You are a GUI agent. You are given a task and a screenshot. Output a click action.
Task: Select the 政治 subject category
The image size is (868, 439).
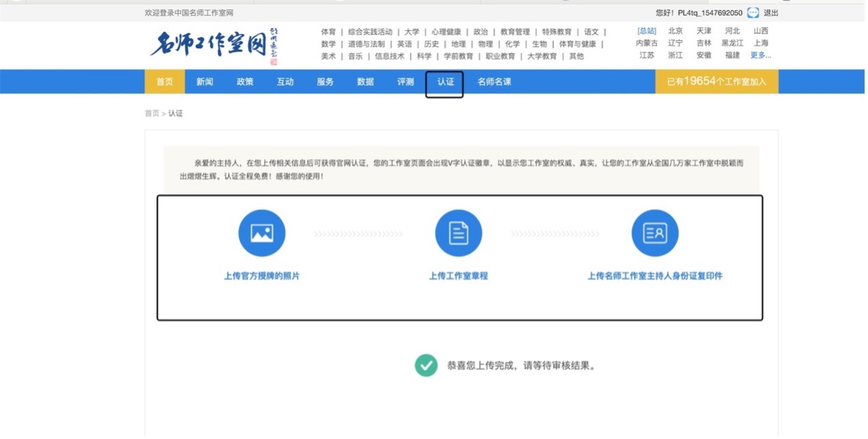click(x=480, y=32)
